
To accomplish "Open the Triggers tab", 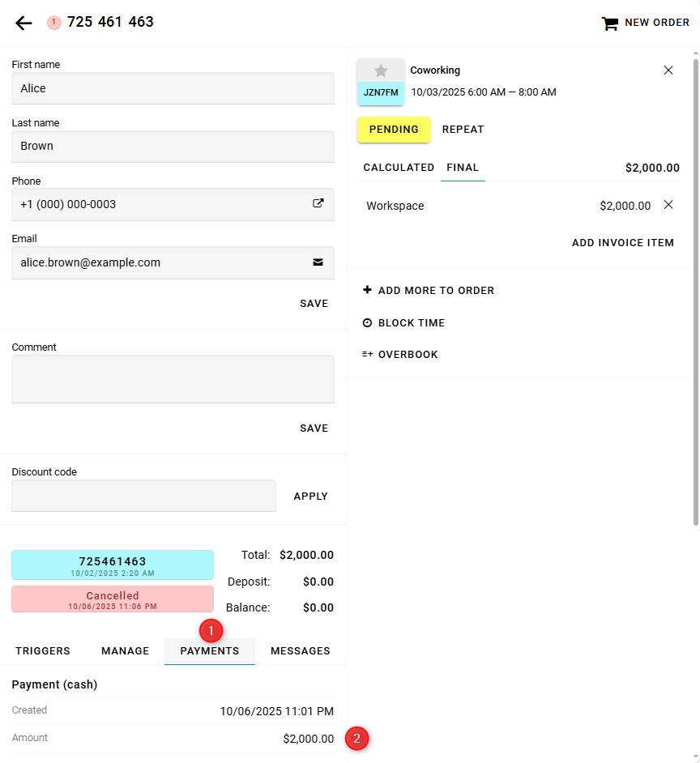I will (43, 650).
